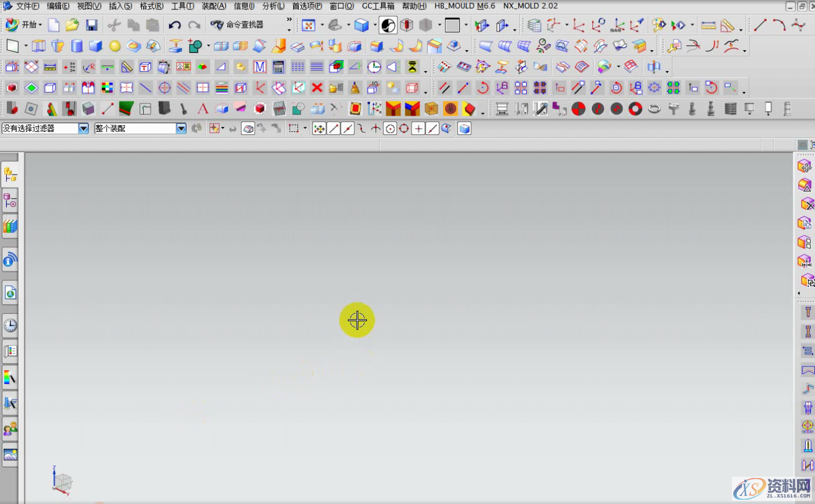
Task: Expand the 整个装配 selection scope dropdown
Action: 181,129
